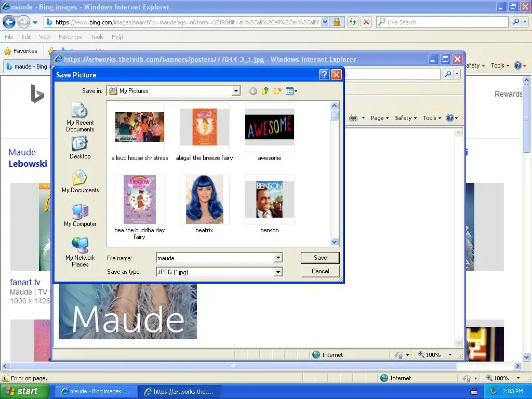Viewport: 532px width, 399px height.
Task: Open the Safety dropdown in popup window
Action: click(x=405, y=118)
